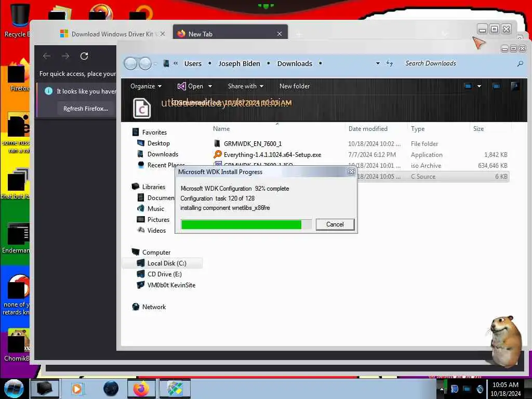The height and width of the screenshot is (399, 532).
Task: Open the Organize menu
Action: point(146,86)
